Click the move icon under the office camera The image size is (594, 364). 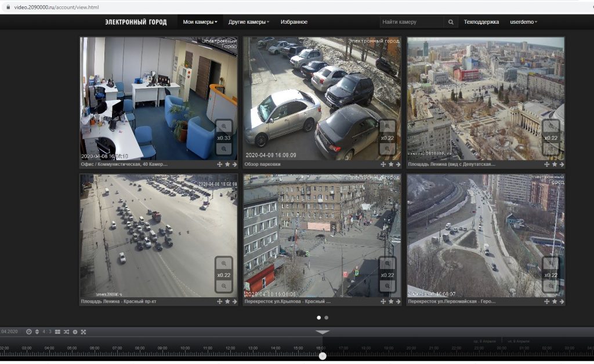click(219, 164)
